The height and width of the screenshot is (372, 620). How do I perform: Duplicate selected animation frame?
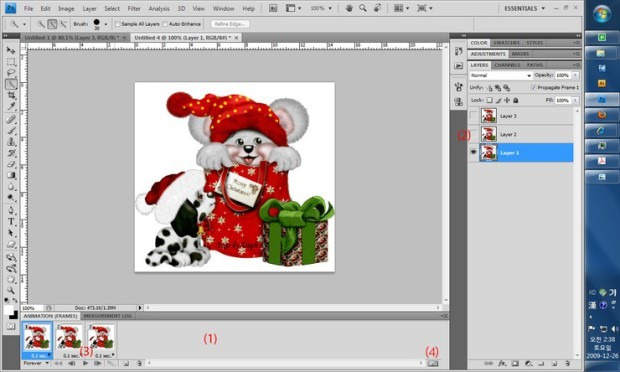126,363
